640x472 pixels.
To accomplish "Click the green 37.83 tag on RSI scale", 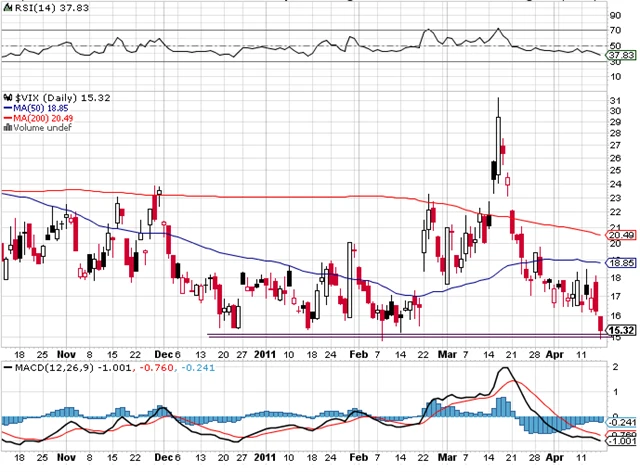I will (621, 55).
